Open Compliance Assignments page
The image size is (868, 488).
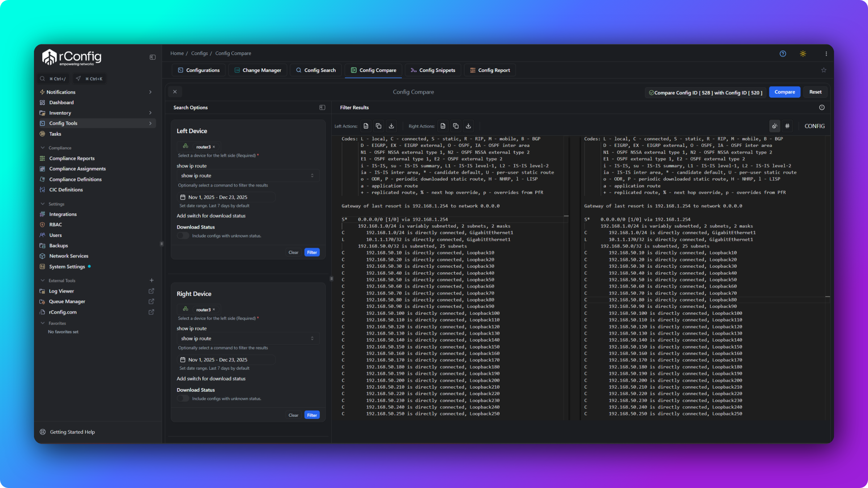[77, 169]
